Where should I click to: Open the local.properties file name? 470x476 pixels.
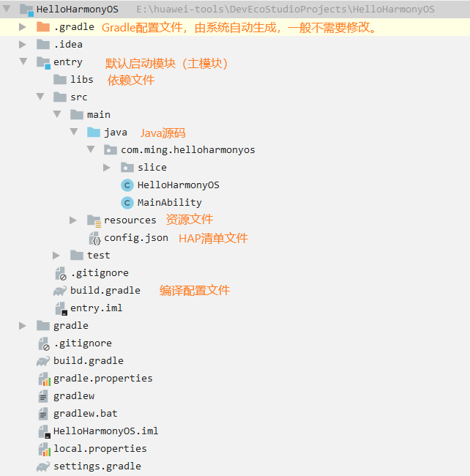pos(100,449)
